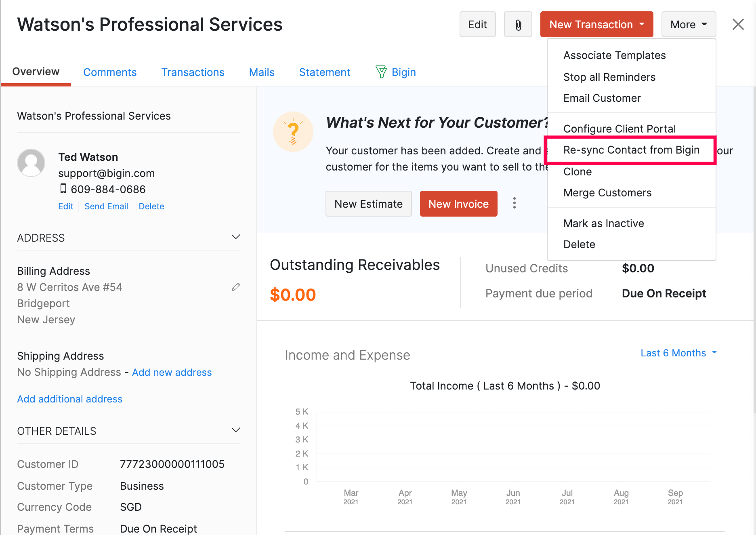Open the three-dot menu beside New Invoice
This screenshot has height=535, width=756.
point(514,203)
